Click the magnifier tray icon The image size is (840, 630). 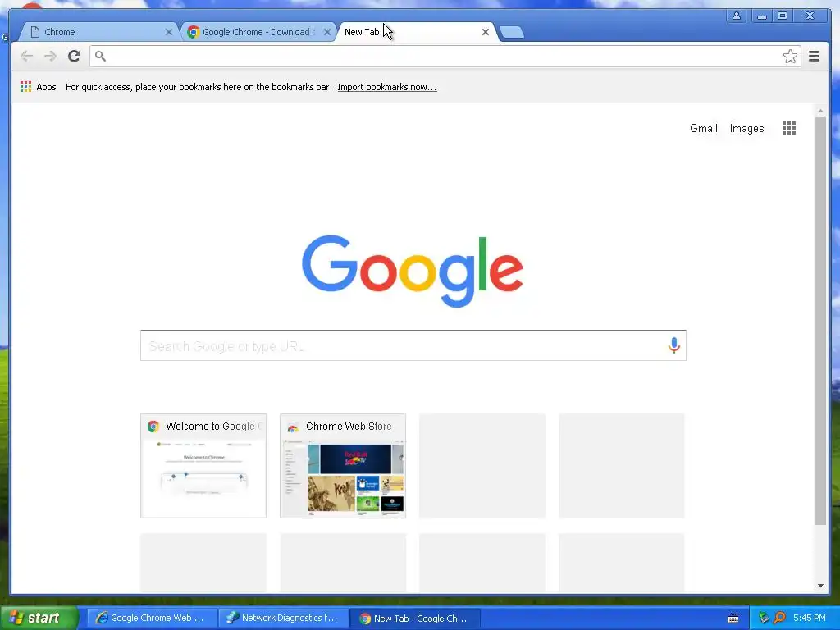[x=779, y=618]
